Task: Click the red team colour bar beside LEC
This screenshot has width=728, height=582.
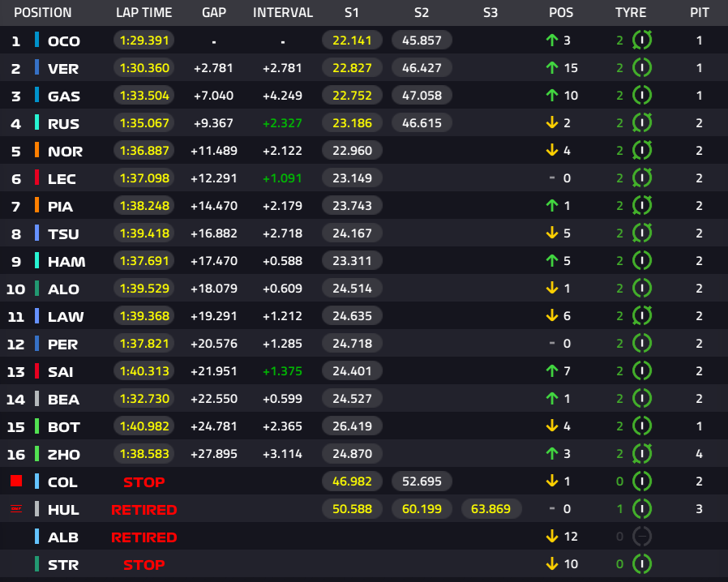Action: click(36, 178)
